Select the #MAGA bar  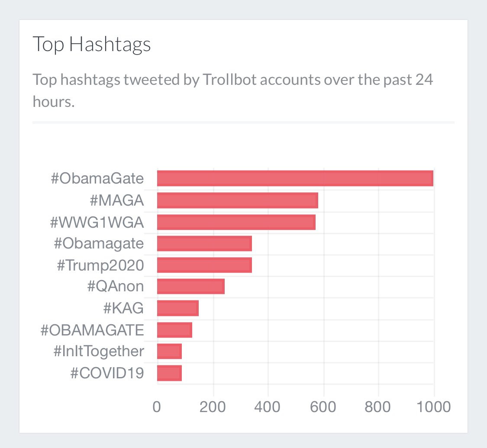[237, 200]
